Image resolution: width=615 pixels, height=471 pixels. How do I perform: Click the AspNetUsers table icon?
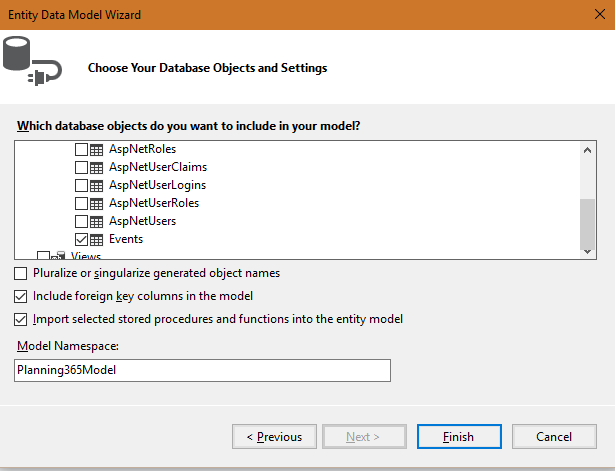tap(97, 221)
